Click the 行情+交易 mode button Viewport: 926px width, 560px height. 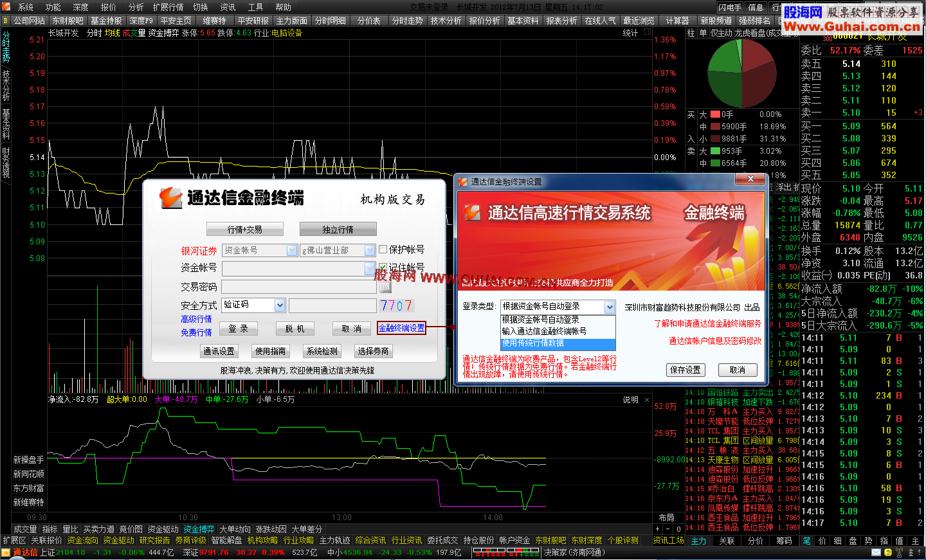point(244,230)
